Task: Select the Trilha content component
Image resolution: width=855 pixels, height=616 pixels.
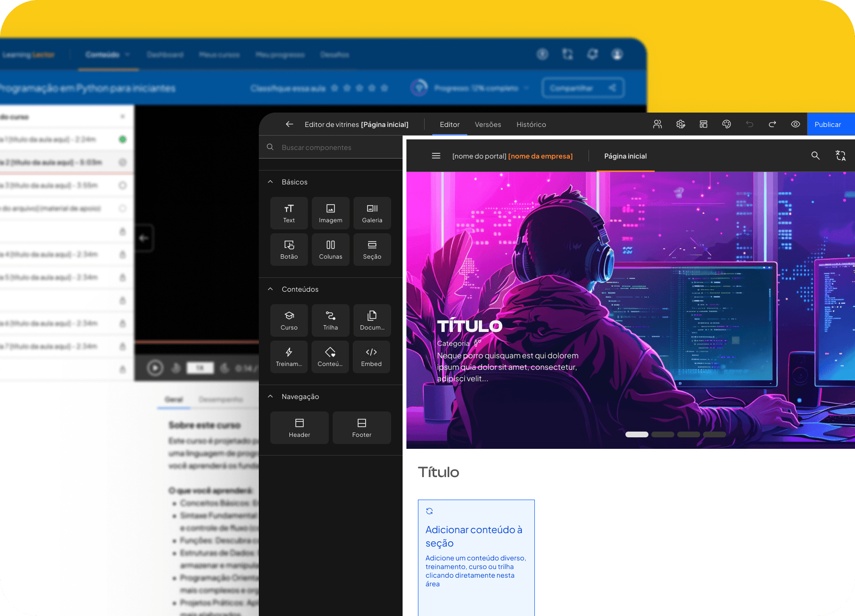Action: pyautogui.click(x=331, y=320)
